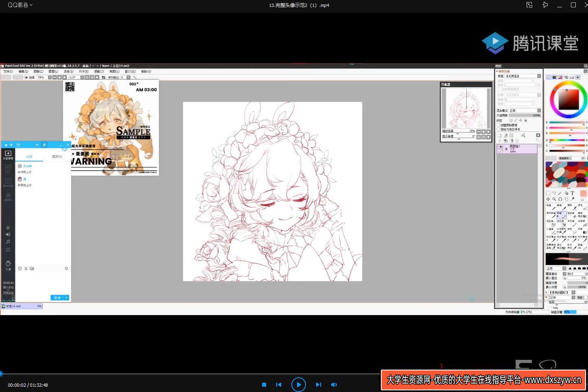
Task: Open the 编辑(E) menu in SAI
Action: [x=24, y=71]
